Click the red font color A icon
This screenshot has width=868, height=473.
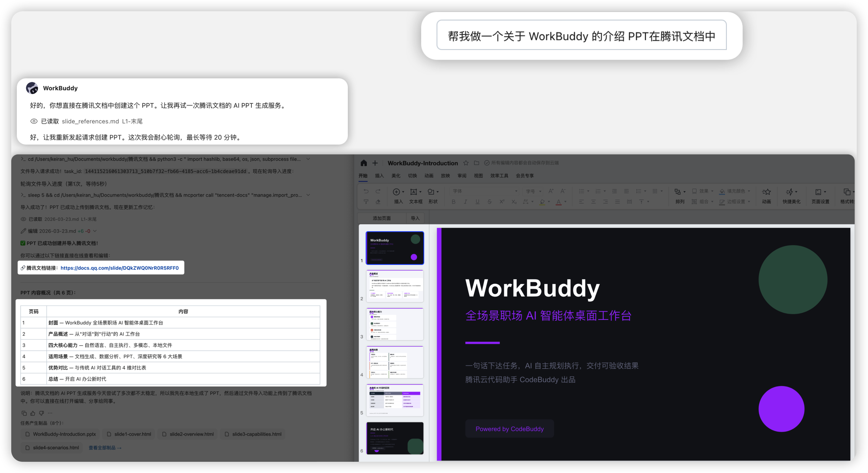pyautogui.click(x=558, y=202)
